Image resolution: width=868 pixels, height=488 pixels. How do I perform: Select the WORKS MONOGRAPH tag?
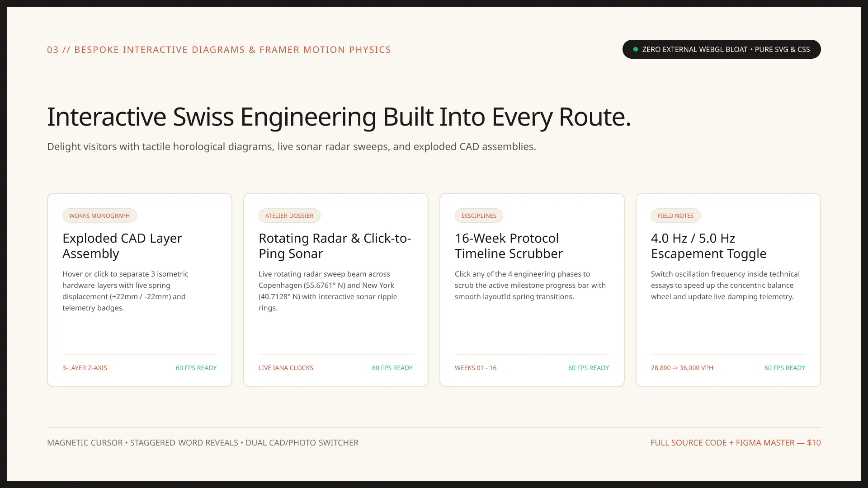tap(99, 216)
